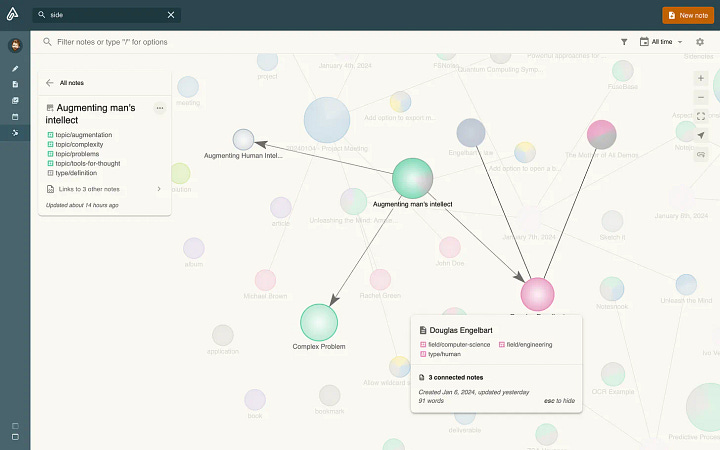This screenshot has height=450, width=720.
Task: Click 'esc to hide' in popup card
Action: click(559, 401)
